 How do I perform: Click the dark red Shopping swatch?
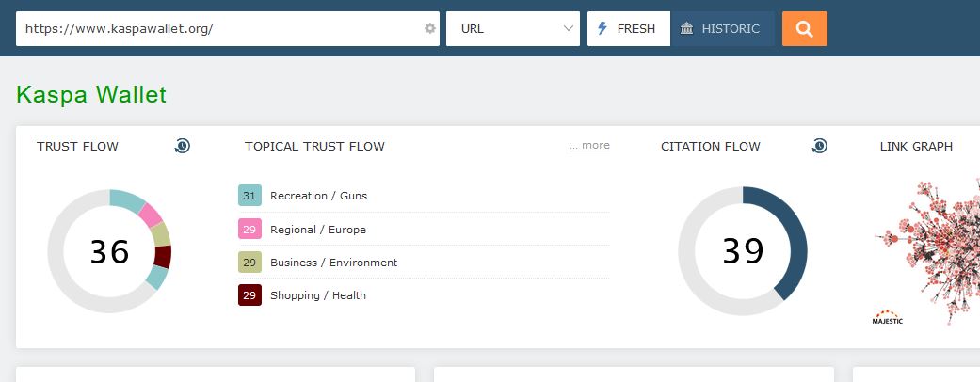(x=249, y=295)
